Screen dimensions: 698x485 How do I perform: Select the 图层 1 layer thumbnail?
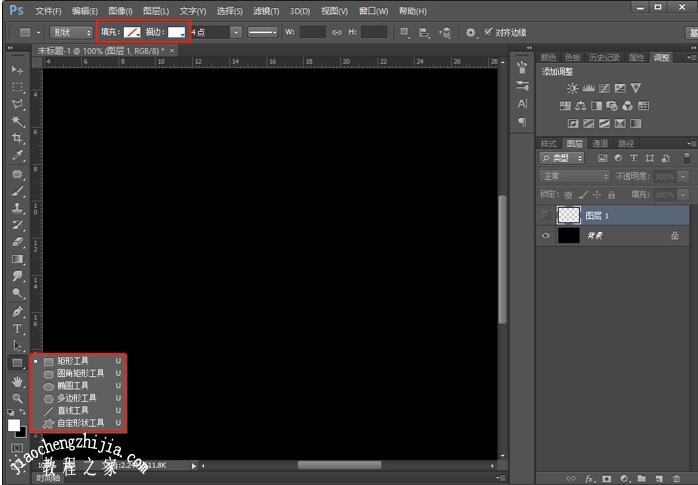pos(568,215)
